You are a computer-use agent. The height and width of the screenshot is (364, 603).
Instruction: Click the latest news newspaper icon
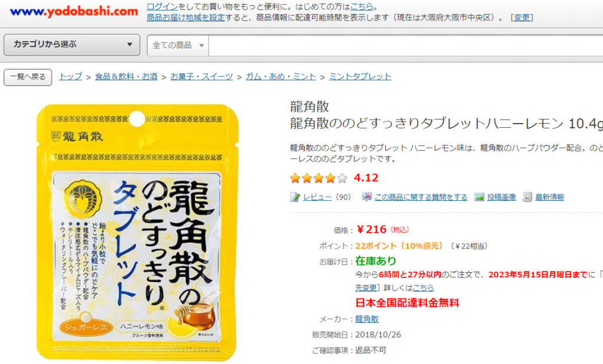[527, 197]
